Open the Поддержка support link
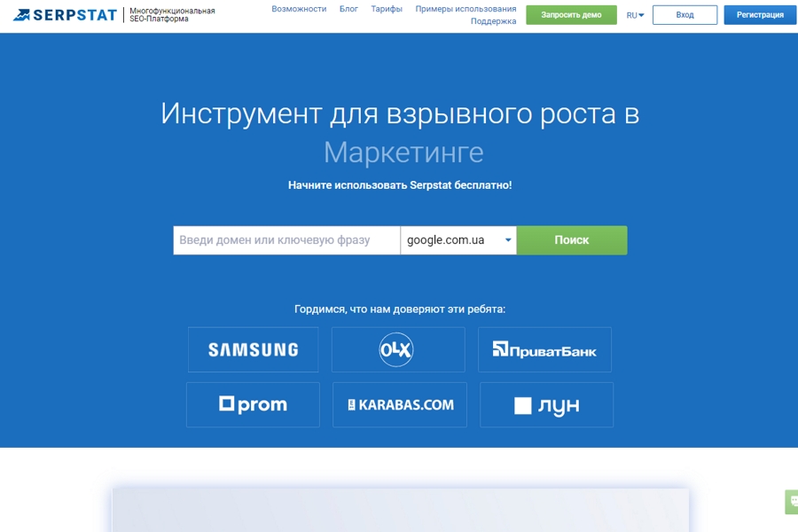798x532 pixels. point(493,21)
